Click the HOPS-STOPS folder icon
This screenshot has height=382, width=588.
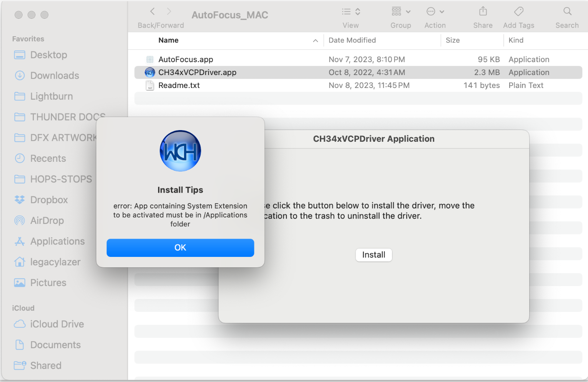pos(20,179)
